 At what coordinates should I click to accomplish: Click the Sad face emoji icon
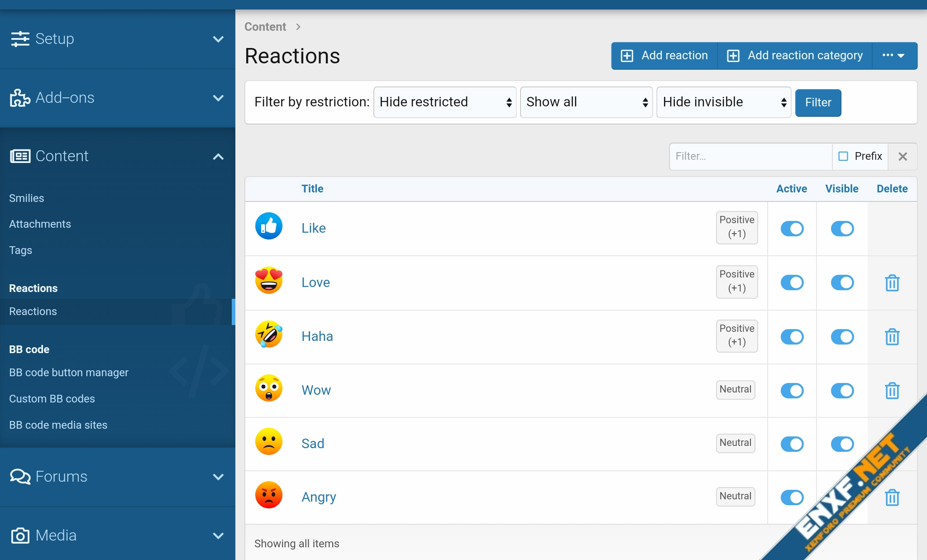269,441
